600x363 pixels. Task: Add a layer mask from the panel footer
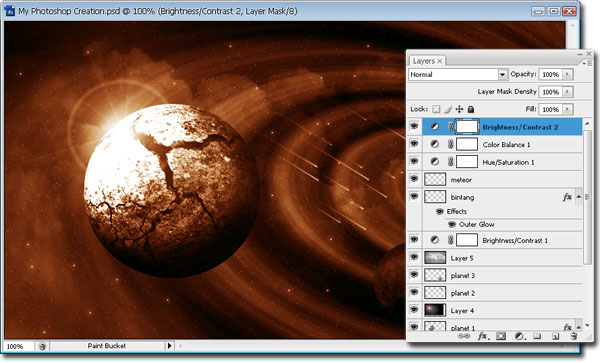501,336
